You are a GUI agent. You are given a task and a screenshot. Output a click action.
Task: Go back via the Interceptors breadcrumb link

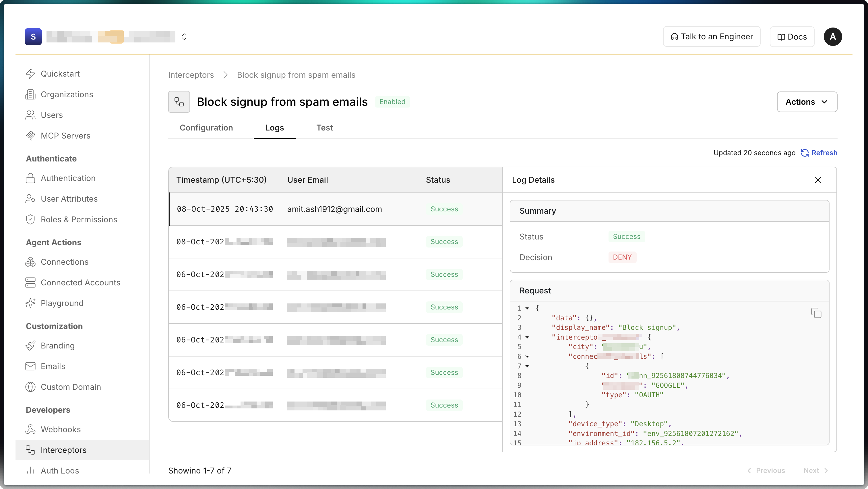click(191, 75)
